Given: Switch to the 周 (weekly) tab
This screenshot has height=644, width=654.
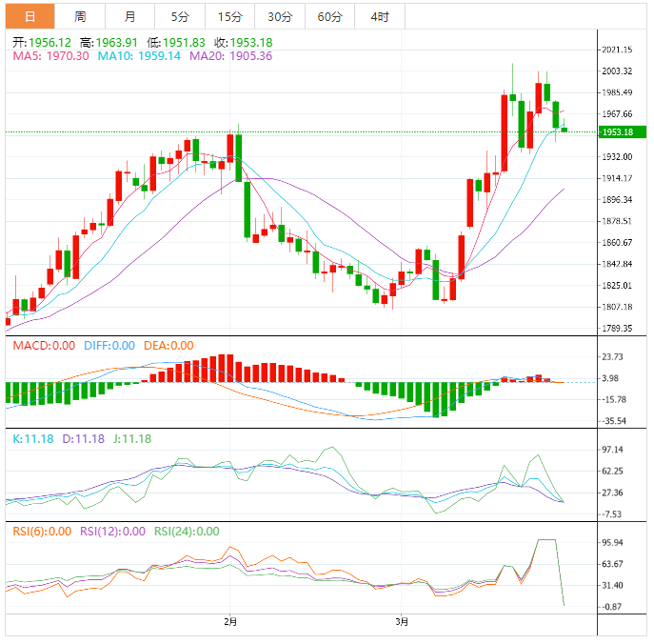Looking at the screenshot, I should (x=80, y=16).
